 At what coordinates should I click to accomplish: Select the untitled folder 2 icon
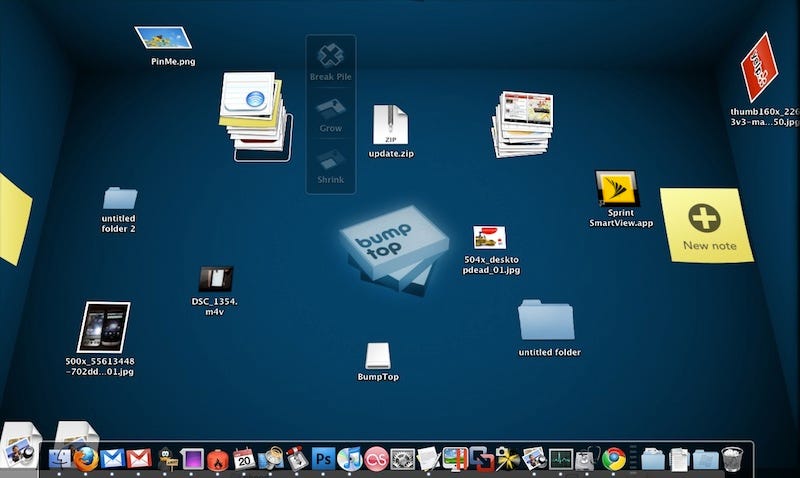[120, 198]
